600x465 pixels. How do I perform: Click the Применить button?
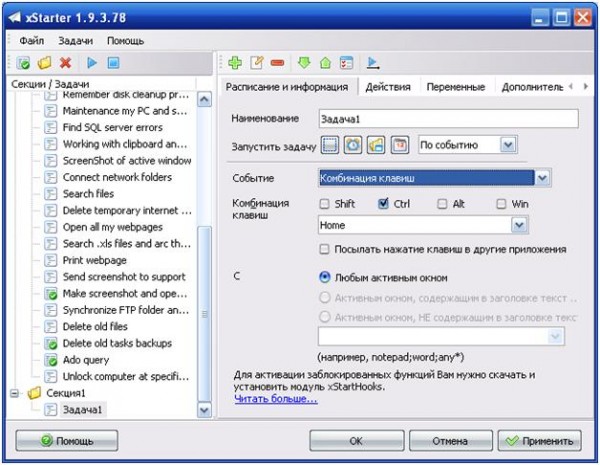point(540,441)
